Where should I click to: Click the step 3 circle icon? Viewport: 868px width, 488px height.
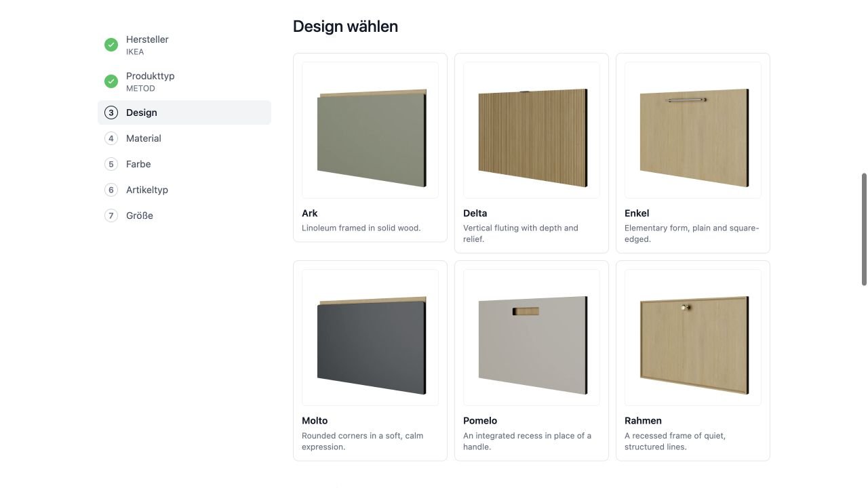(111, 113)
